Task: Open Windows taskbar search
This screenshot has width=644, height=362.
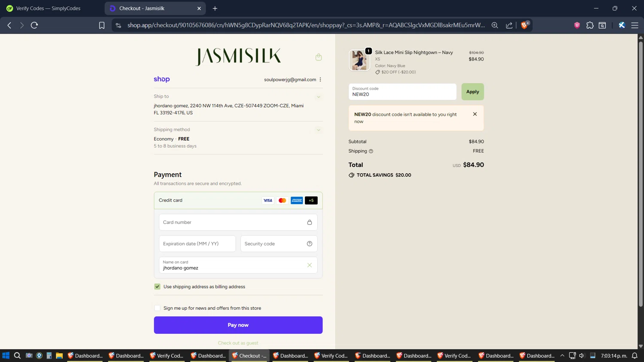Action: coord(17,356)
